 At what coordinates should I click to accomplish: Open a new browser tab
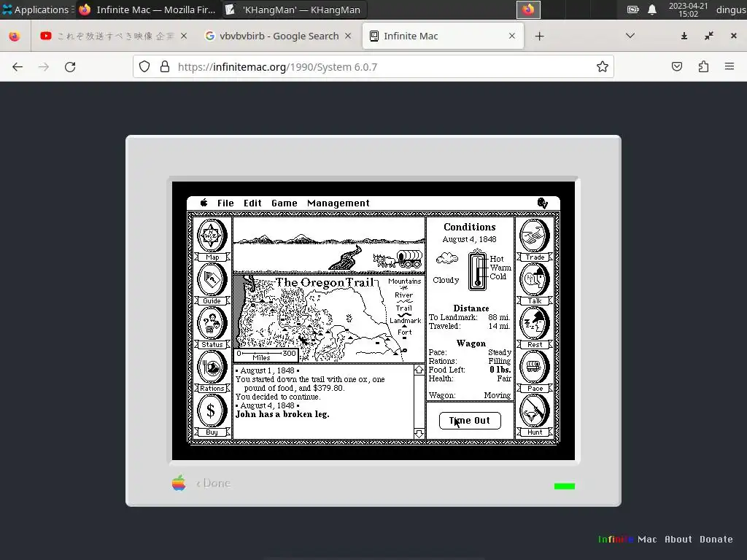[539, 36]
